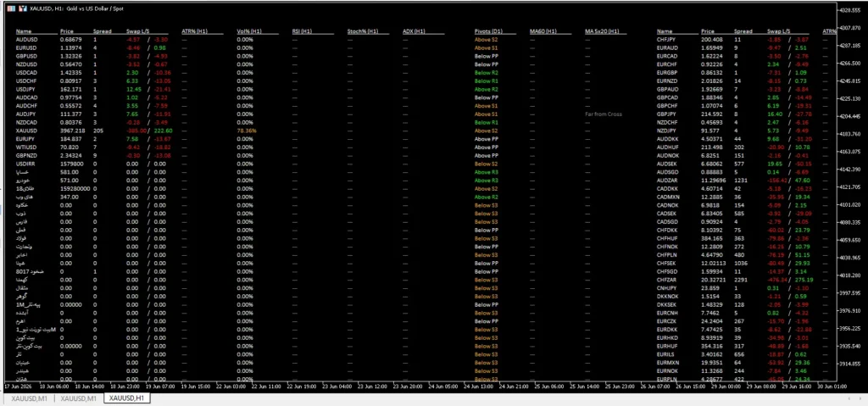The height and width of the screenshot is (406, 868).
Task: Select the USDCHF symbol name
Action: click(26, 81)
